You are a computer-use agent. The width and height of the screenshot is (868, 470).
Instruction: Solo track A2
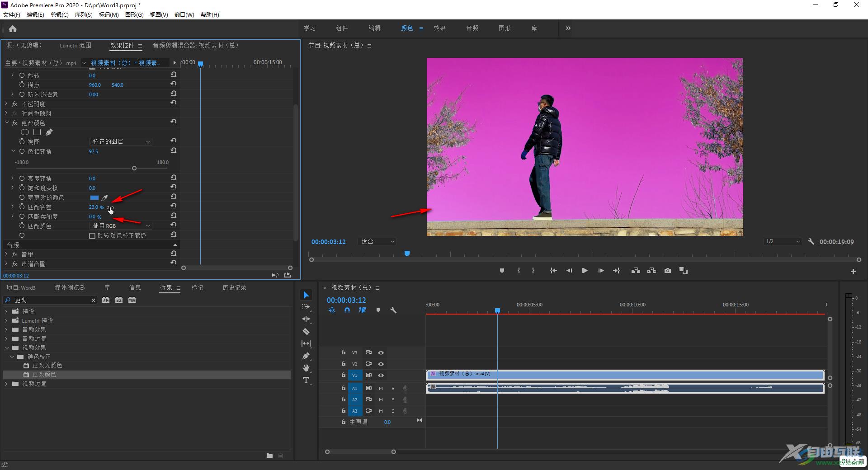click(x=393, y=399)
